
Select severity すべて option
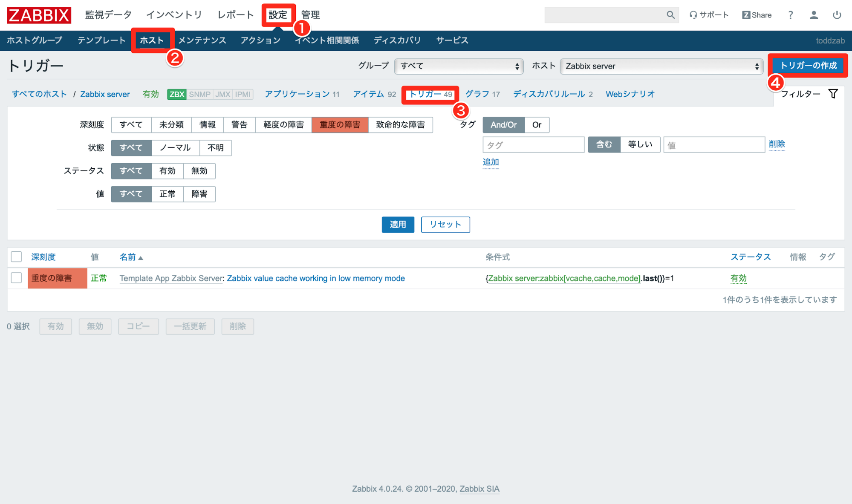click(131, 125)
